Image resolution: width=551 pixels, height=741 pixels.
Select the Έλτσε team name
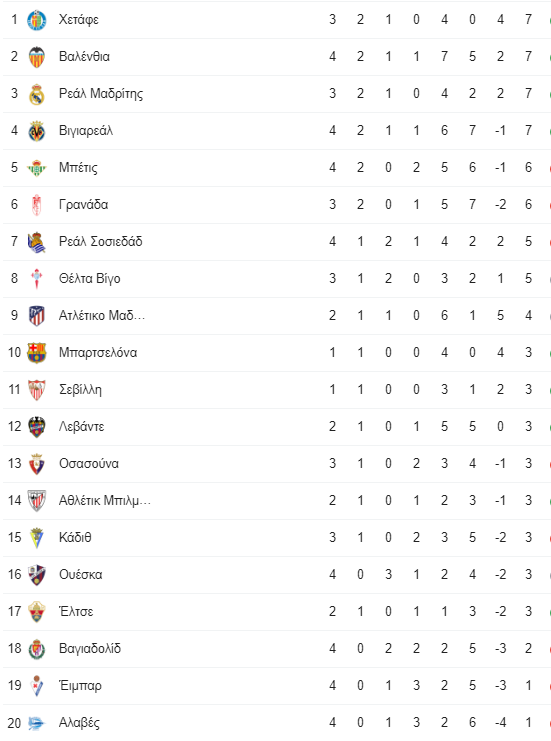(x=76, y=612)
